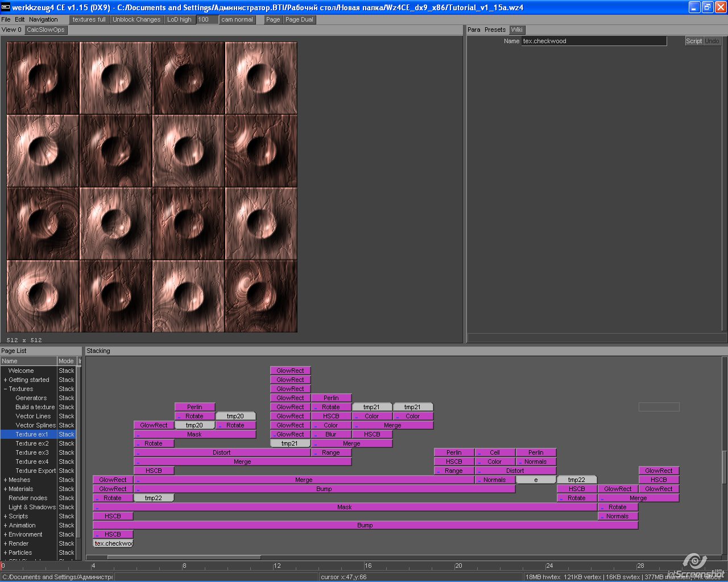Open the Navigation menu
Screen dimensions: 728x582
43,19
